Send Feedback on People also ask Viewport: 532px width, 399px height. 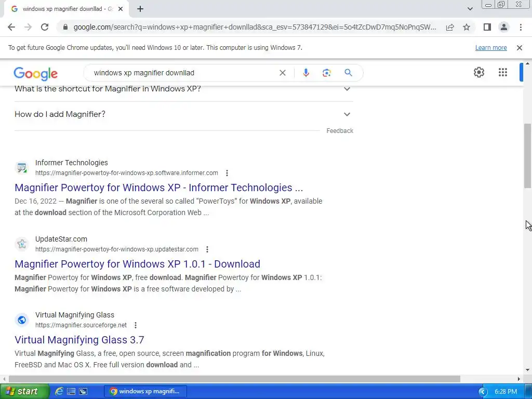point(340,131)
